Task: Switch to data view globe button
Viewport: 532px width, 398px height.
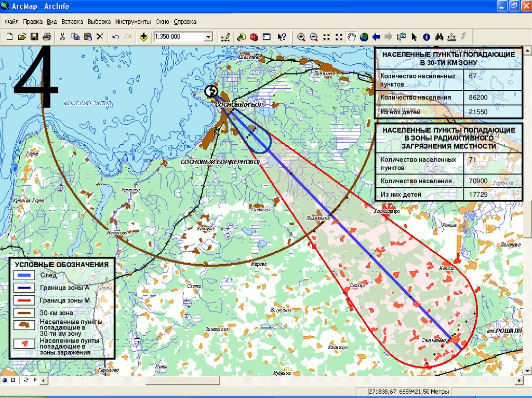Action: [x=5, y=380]
